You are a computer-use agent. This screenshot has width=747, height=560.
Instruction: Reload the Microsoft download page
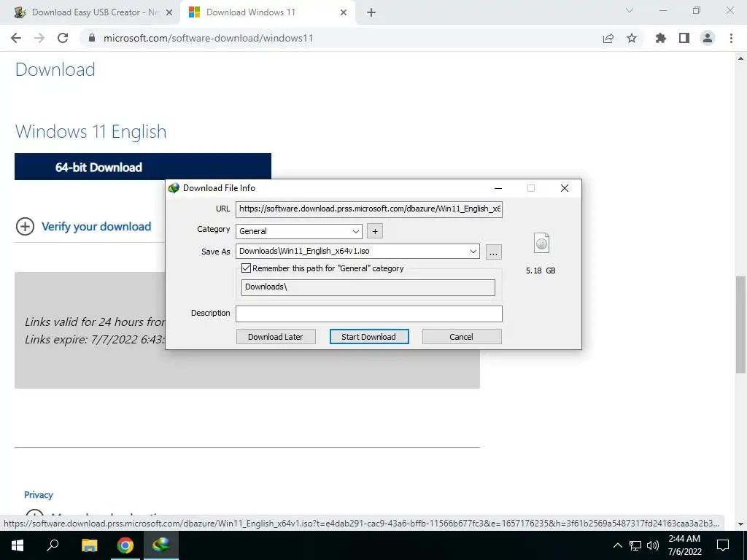click(x=63, y=38)
